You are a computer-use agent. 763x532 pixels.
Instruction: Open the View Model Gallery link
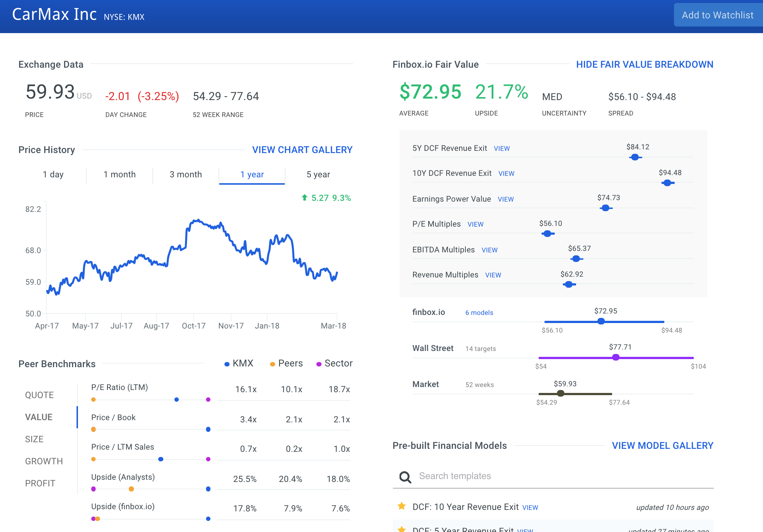click(663, 446)
